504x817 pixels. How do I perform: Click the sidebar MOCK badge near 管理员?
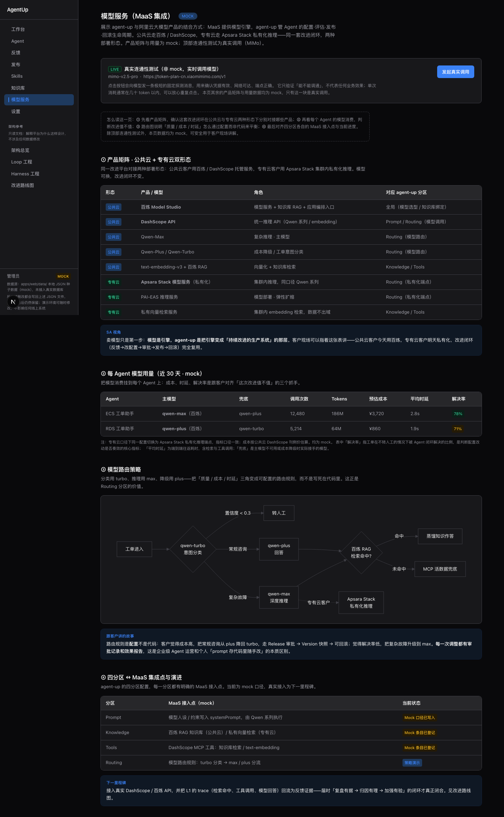pos(63,277)
